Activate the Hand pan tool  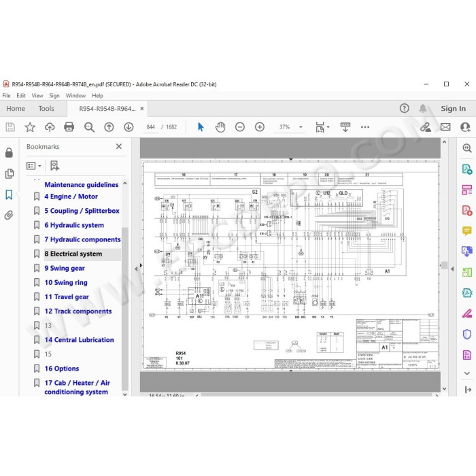click(220, 127)
